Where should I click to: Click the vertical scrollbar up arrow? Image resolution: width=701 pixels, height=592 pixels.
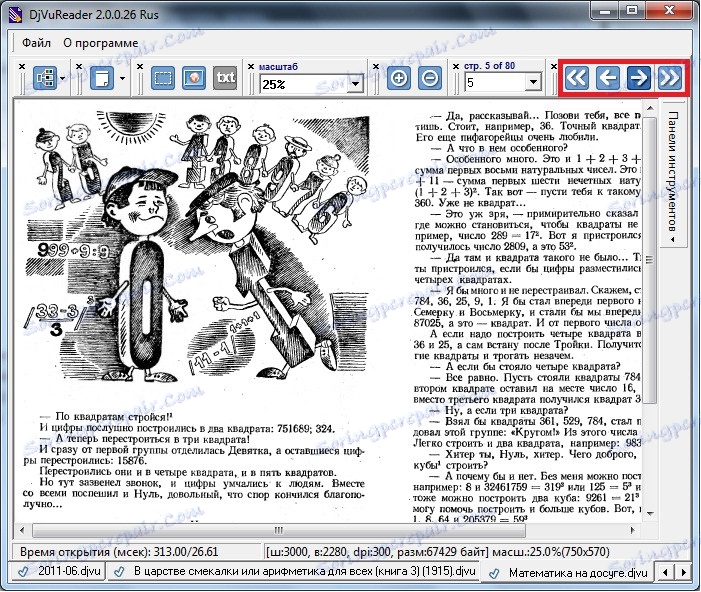650,108
